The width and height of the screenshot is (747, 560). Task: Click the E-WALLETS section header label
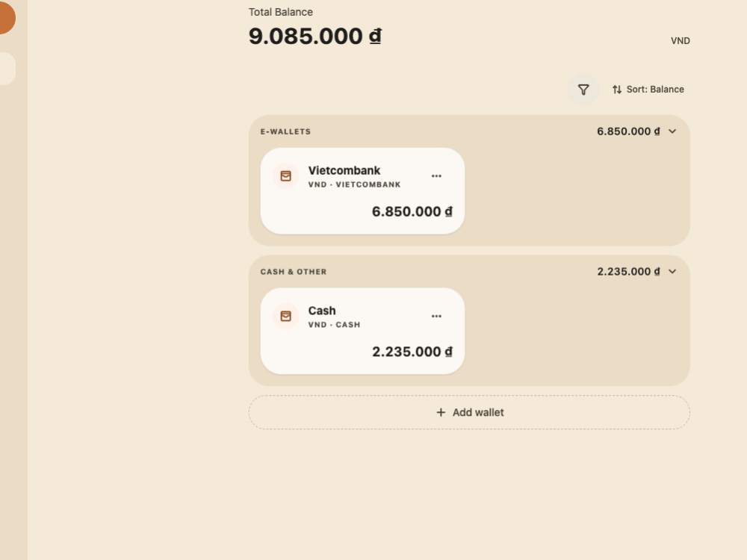285,131
